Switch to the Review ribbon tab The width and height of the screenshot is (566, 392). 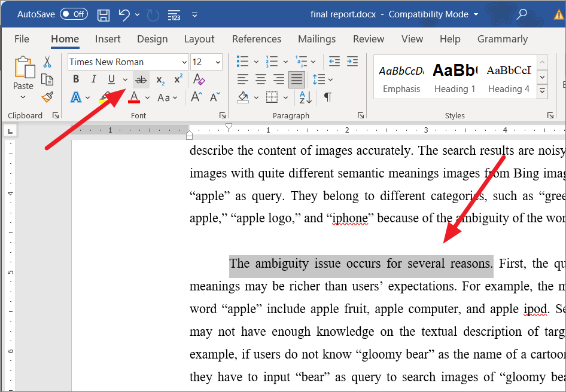coord(369,39)
